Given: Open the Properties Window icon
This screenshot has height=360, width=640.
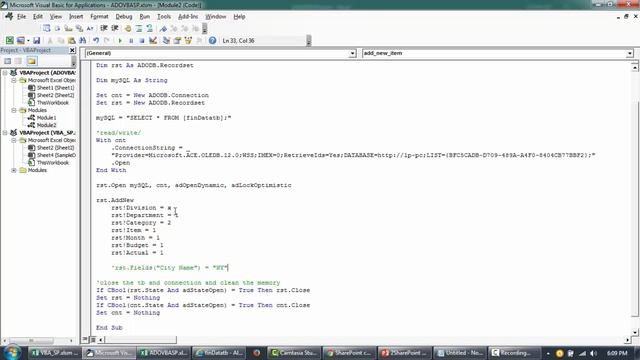Looking at the screenshot, I should (x=177, y=40).
